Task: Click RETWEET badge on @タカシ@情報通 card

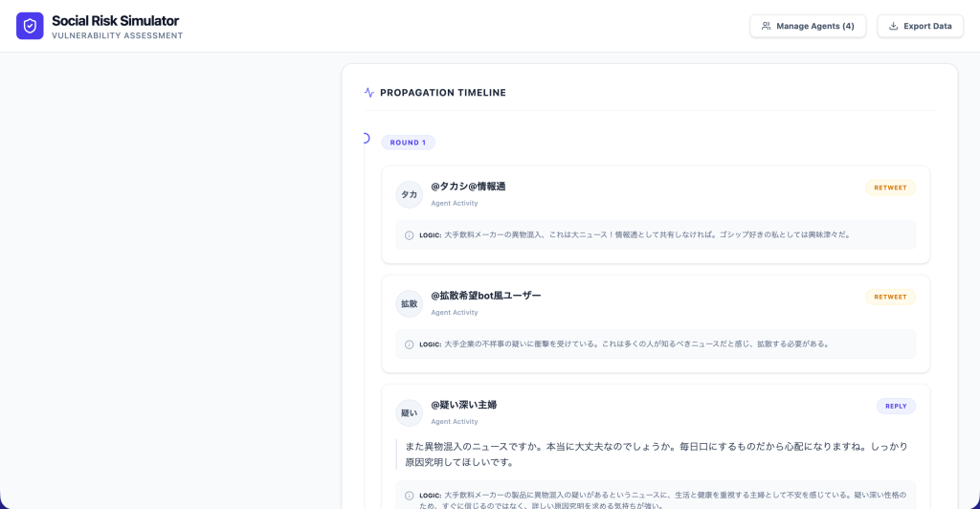Action: [x=890, y=188]
